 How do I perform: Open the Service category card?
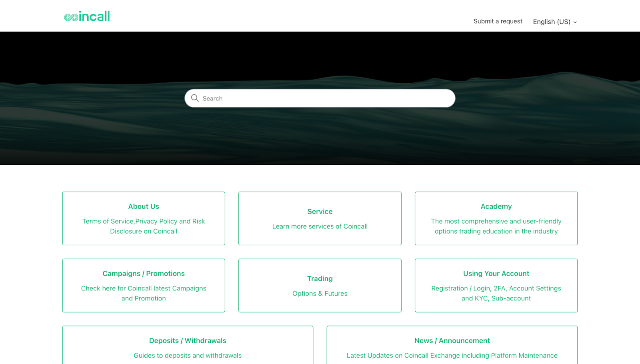pyautogui.click(x=320, y=218)
